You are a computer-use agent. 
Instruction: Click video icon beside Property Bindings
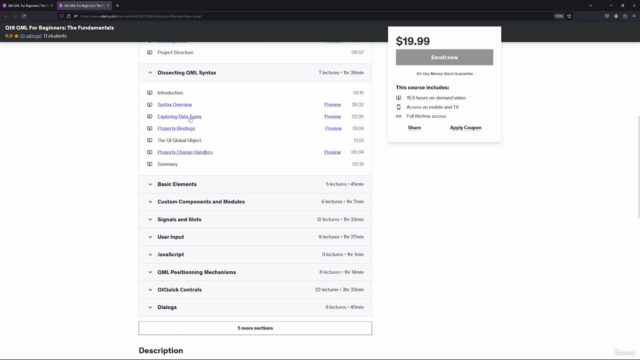(x=150, y=128)
